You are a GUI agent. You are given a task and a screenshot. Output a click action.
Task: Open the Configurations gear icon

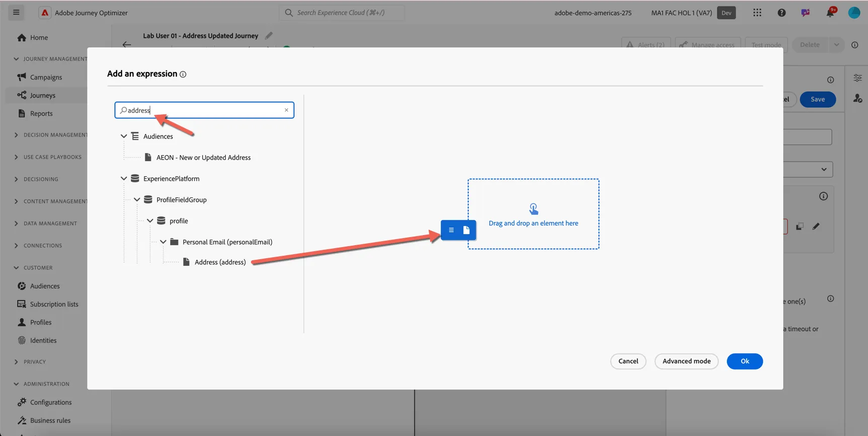pyautogui.click(x=22, y=402)
